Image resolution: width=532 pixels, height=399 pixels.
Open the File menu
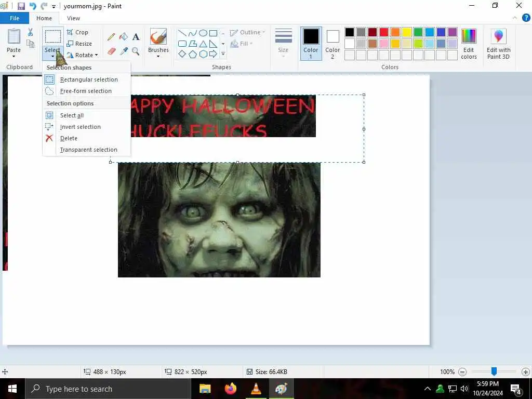pyautogui.click(x=15, y=18)
